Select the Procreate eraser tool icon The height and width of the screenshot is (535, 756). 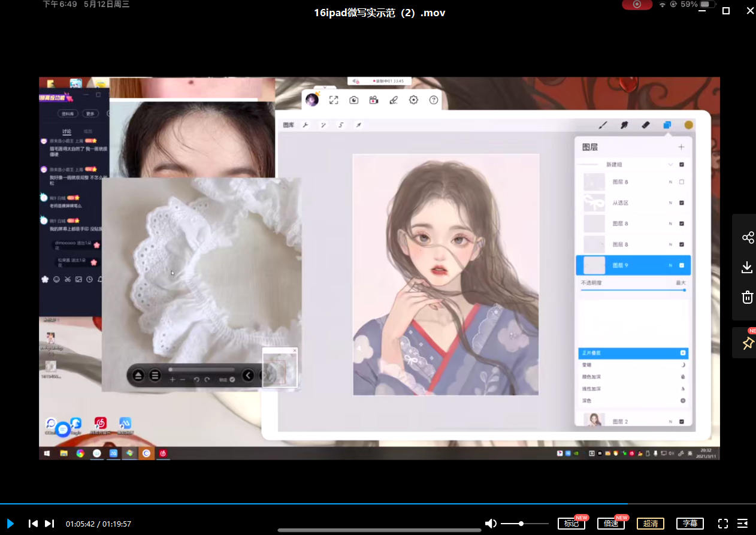645,125
